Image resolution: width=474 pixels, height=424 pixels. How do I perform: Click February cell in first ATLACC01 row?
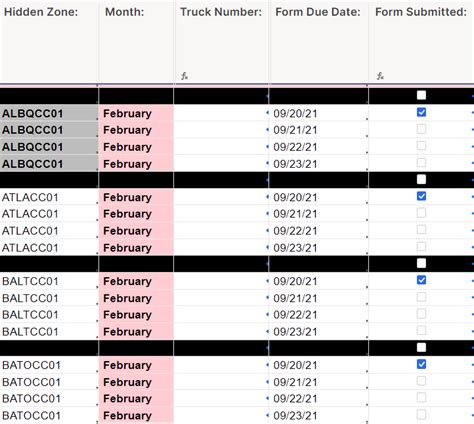[x=136, y=197]
